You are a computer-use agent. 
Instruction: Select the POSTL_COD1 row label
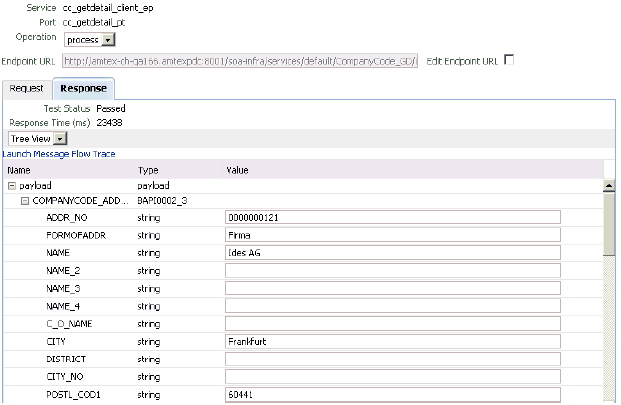73,395
